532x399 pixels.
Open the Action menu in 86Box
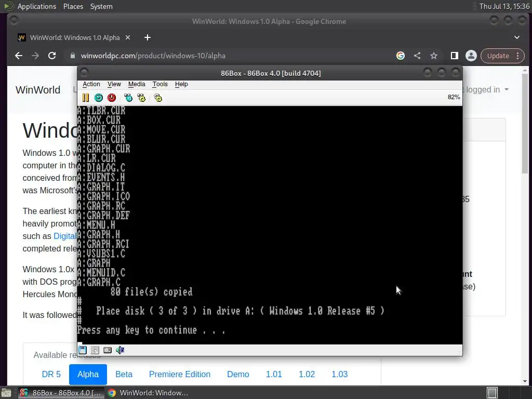[91, 84]
